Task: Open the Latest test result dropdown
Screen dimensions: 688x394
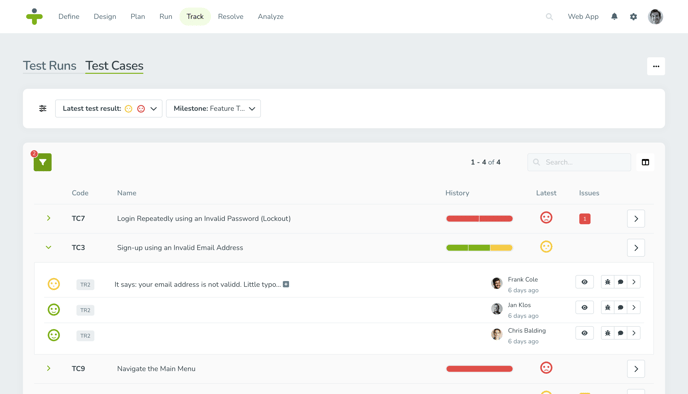Action: [109, 108]
